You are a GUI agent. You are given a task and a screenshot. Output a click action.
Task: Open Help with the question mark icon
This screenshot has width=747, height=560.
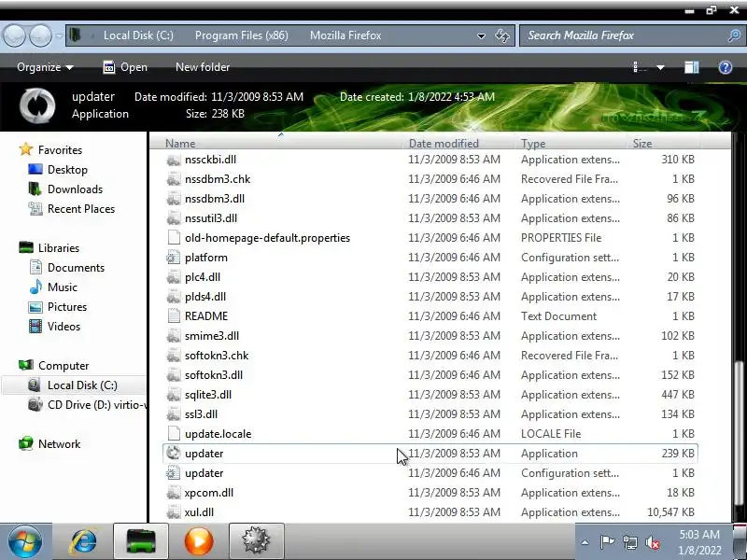(726, 67)
